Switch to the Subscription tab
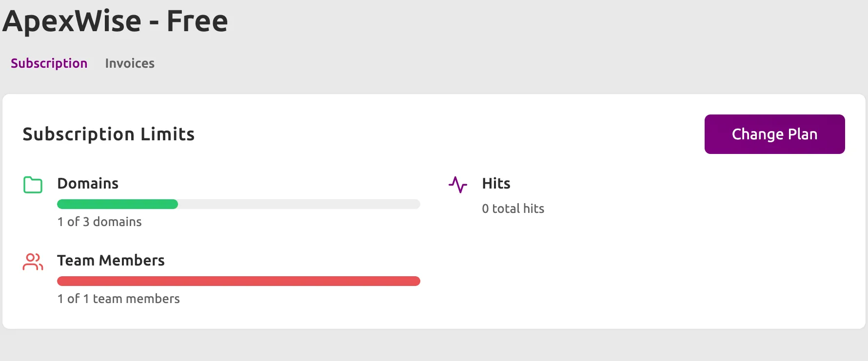 click(x=49, y=63)
